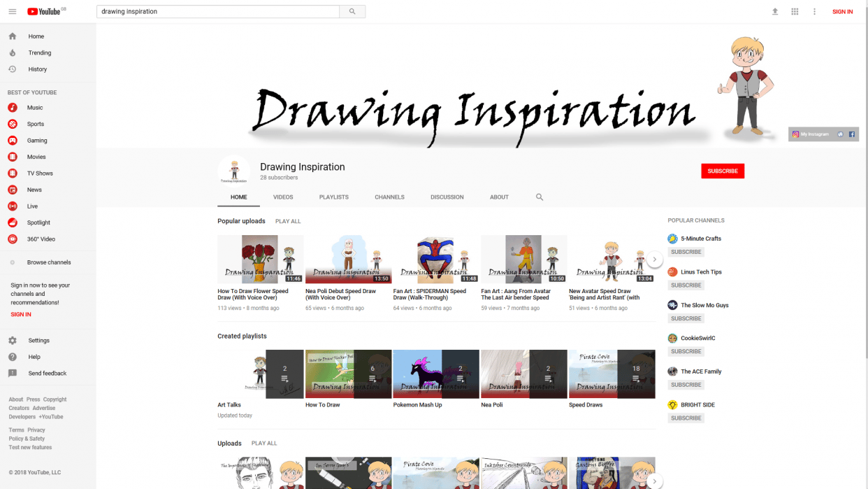Toggle the hamburger menu to collapse sidebar
The width and height of the screenshot is (868, 489).
[x=12, y=11]
